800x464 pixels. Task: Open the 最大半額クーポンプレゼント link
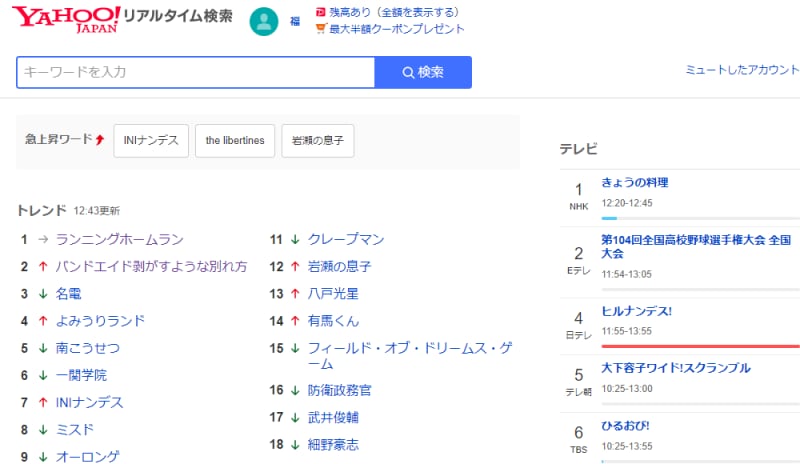tap(397, 29)
